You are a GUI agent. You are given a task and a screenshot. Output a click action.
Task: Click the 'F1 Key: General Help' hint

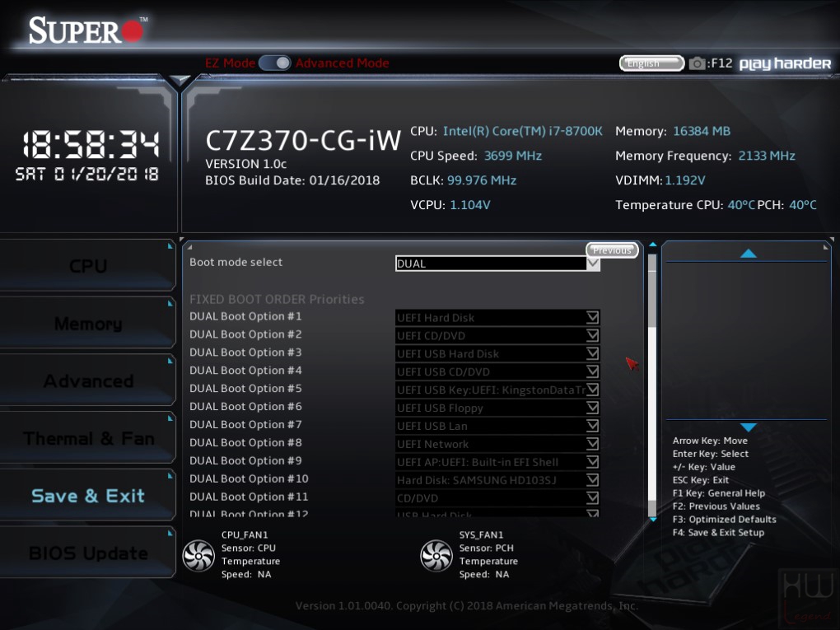pyautogui.click(x=718, y=492)
